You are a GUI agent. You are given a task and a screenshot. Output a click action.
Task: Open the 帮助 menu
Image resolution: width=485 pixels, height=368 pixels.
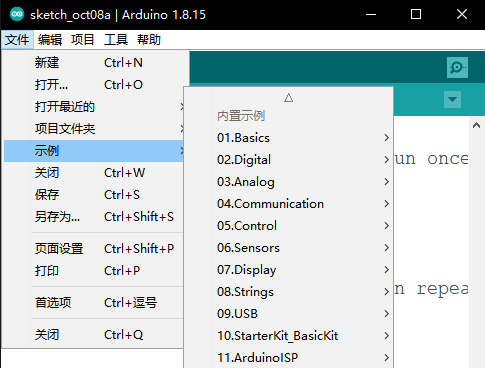coord(149,40)
